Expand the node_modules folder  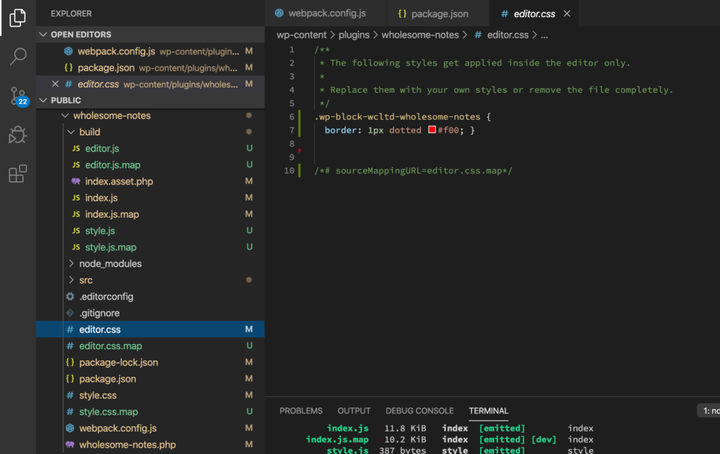pos(150,263)
